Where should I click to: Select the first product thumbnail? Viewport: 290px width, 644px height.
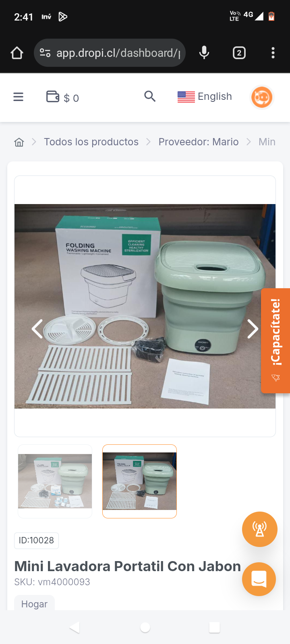point(55,481)
